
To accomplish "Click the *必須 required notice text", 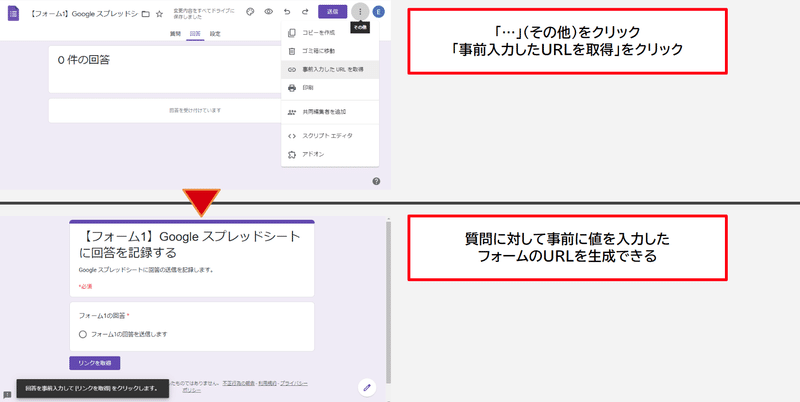I will [x=85, y=287].
